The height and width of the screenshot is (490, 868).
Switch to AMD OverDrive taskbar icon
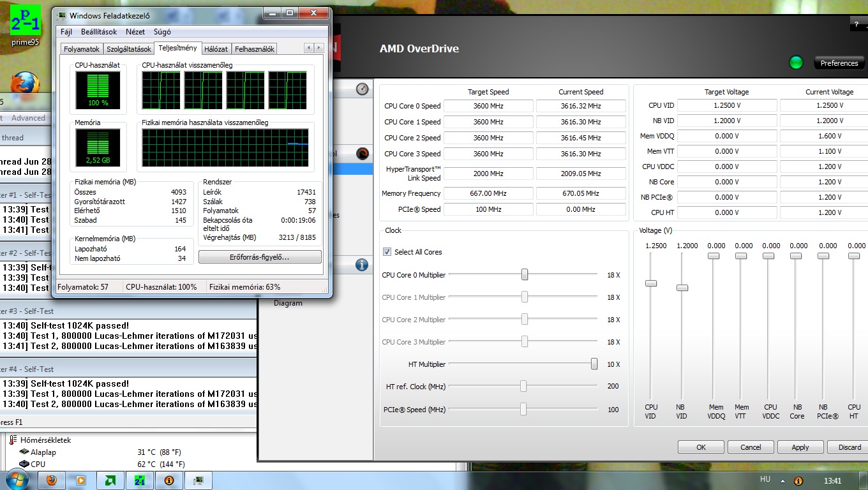point(110,480)
